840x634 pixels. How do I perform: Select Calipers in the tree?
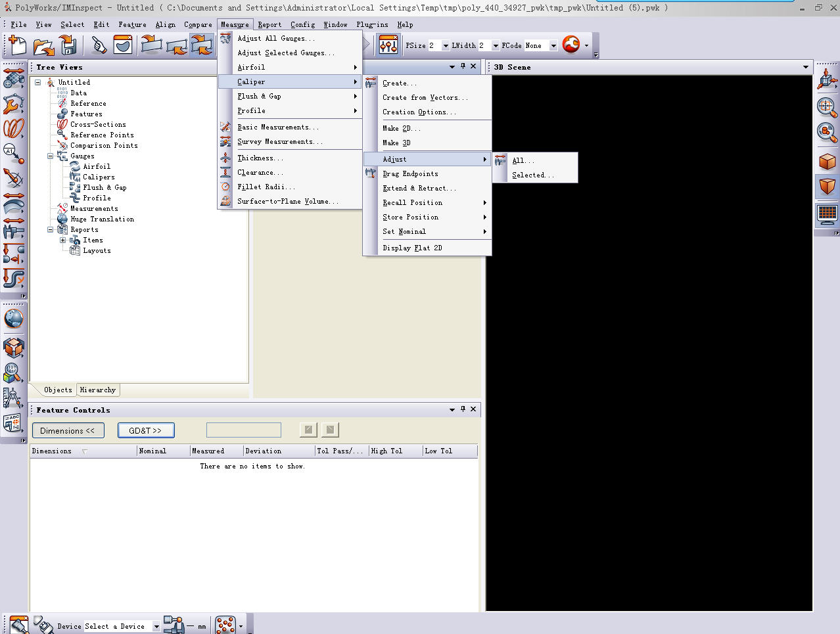[x=99, y=177]
